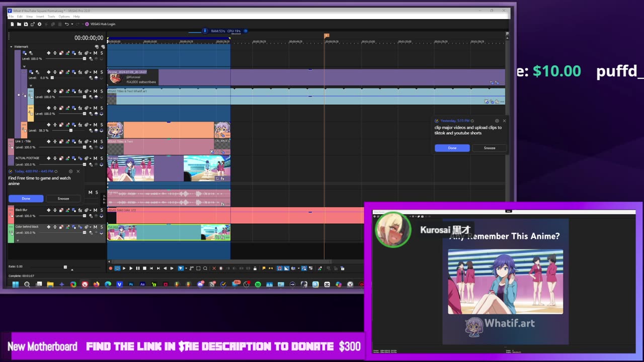This screenshot has width=644, height=362.
Task: Jump to end of the project
Action: click(158, 268)
